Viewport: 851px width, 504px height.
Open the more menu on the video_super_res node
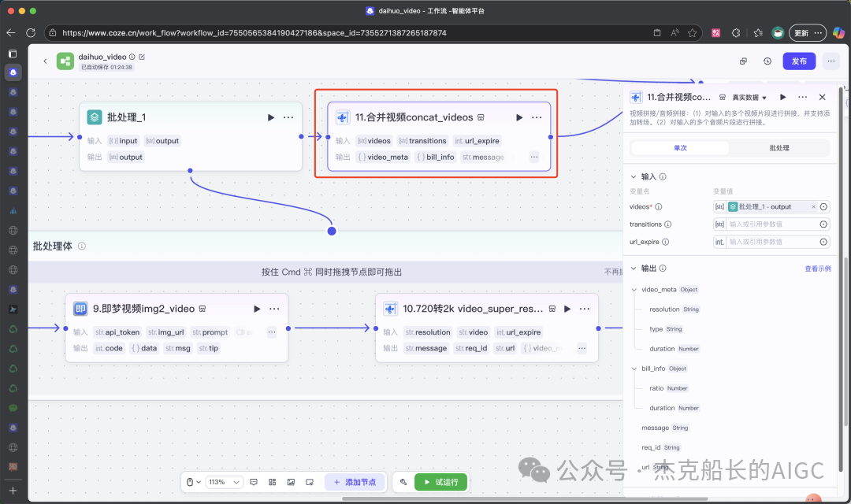[x=585, y=309]
